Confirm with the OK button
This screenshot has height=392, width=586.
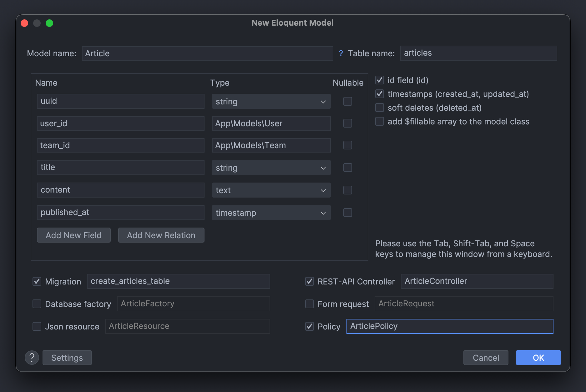(x=538, y=357)
